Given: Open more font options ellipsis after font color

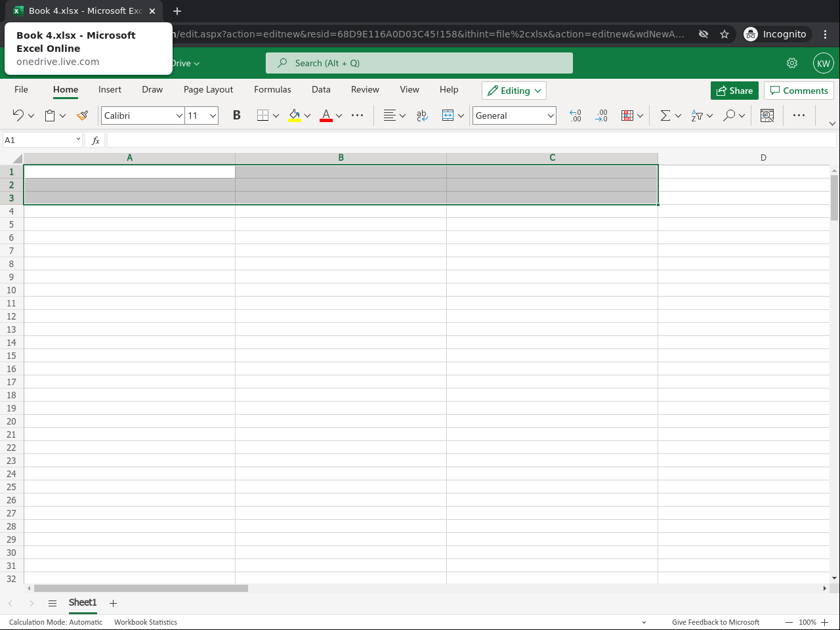Looking at the screenshot, I should point(357,115).
